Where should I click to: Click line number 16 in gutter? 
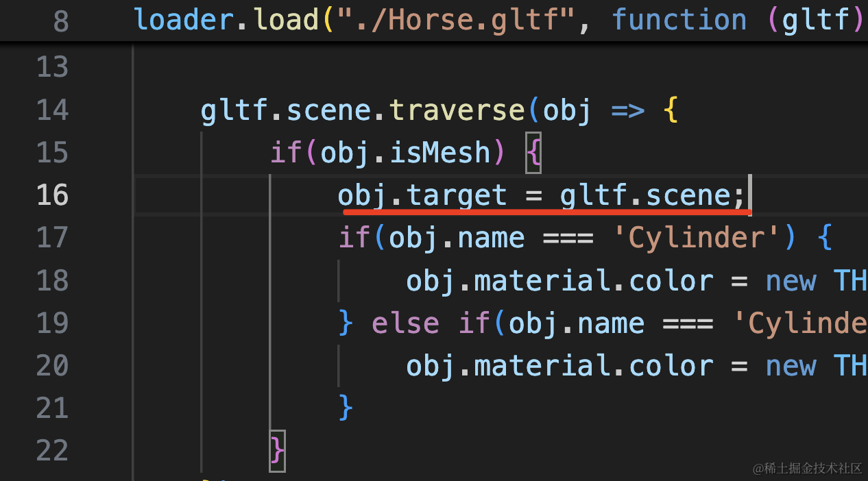[52, 195]
